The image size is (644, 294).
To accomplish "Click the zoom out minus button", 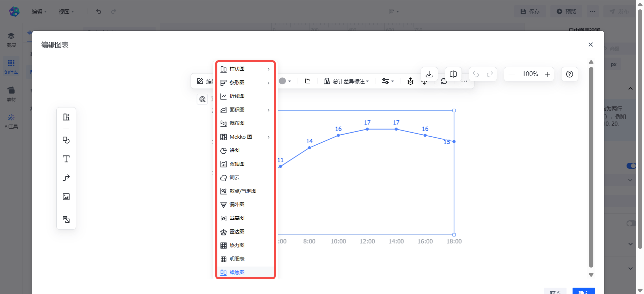I will coord(512,74).
